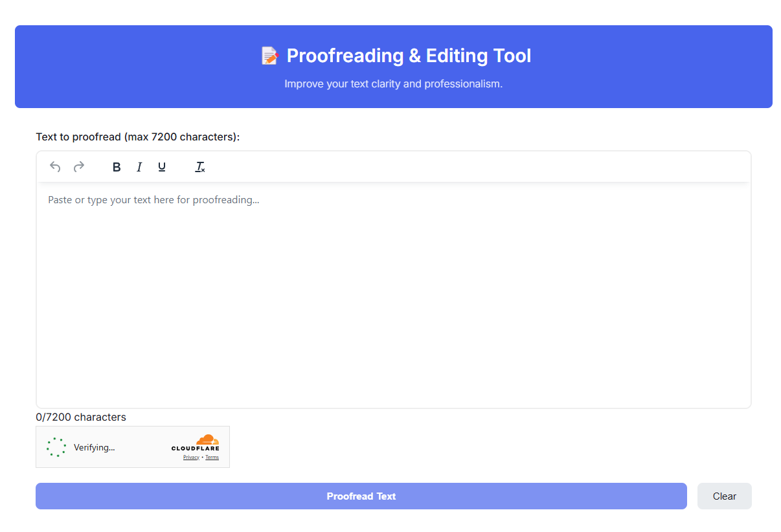
Task: Open Cloudflare Terms link
Action: [x=212, y=458]
